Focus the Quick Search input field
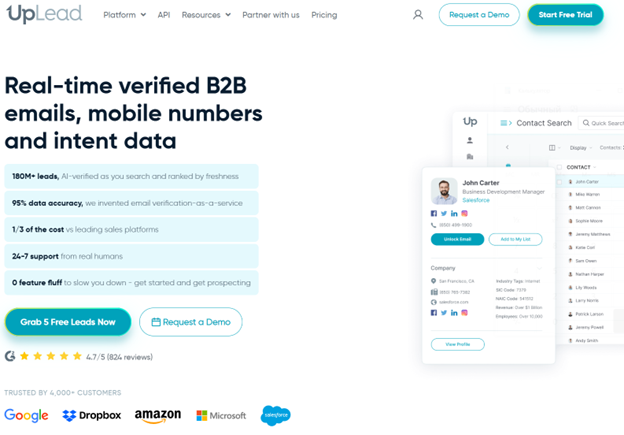 pyautogui.click(x=605, y=123)
